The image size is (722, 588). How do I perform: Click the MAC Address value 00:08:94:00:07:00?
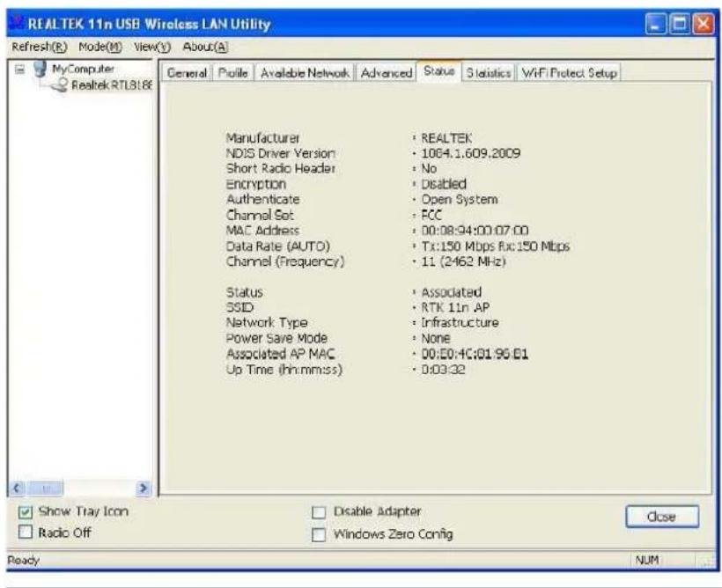[x=475, y=231]
